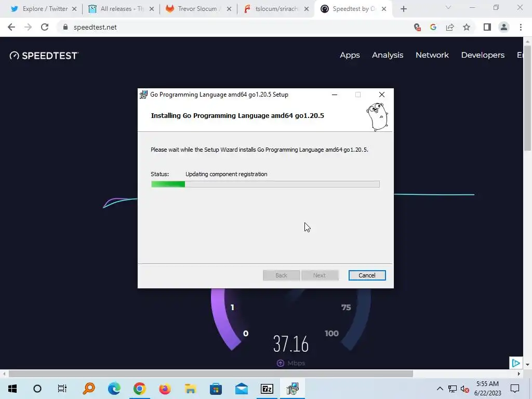The image size is (532, 399).
Task: Open the Chrome profile menu
Action: (x=504, y=27)
